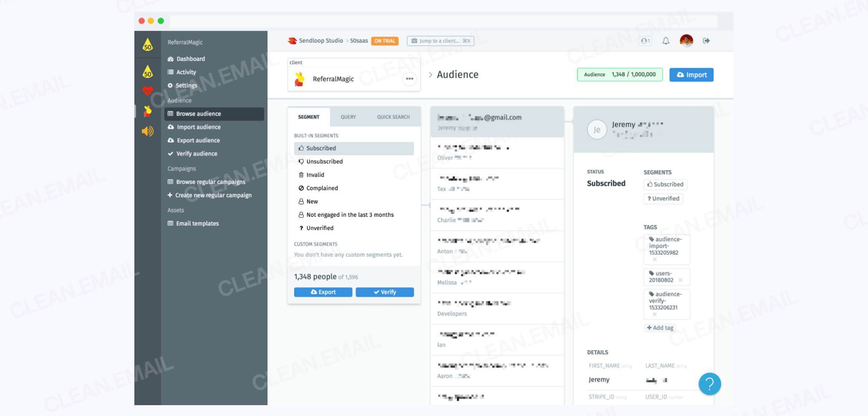Open the user avatar menu
The height and width of the screenshot is (416, 868).
[x=686, y=41]
